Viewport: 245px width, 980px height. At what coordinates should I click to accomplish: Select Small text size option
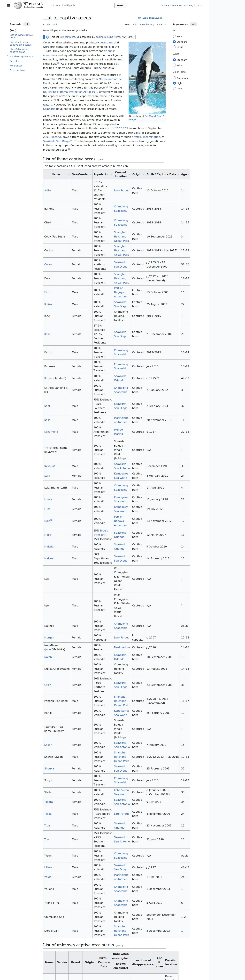tap(174, 37)
